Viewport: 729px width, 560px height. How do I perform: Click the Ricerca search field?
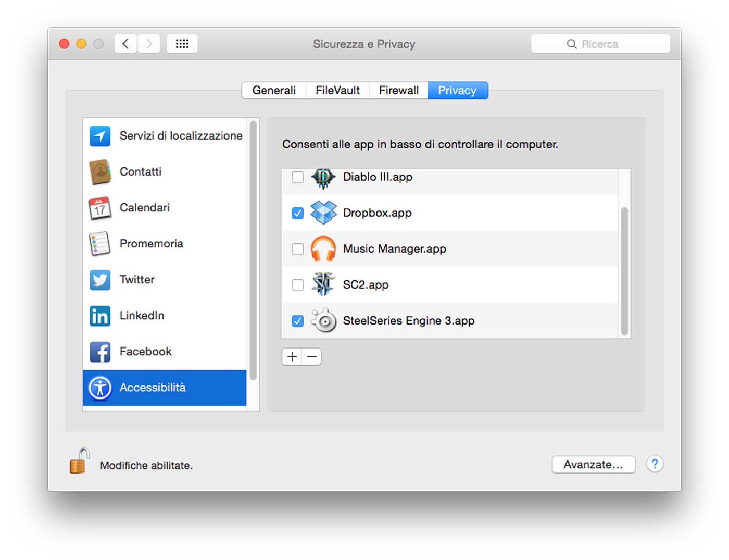tap(600, 44)
